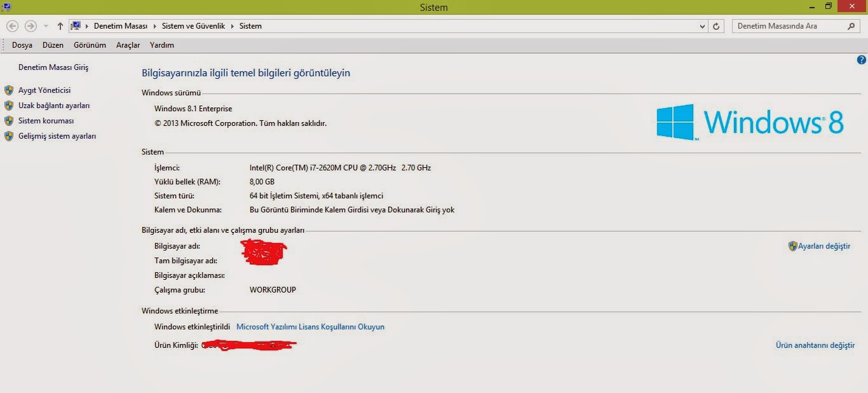Click Ürün anahtarını değiştir link
Screen dimensions: 868x393
[x=815, y=345]
